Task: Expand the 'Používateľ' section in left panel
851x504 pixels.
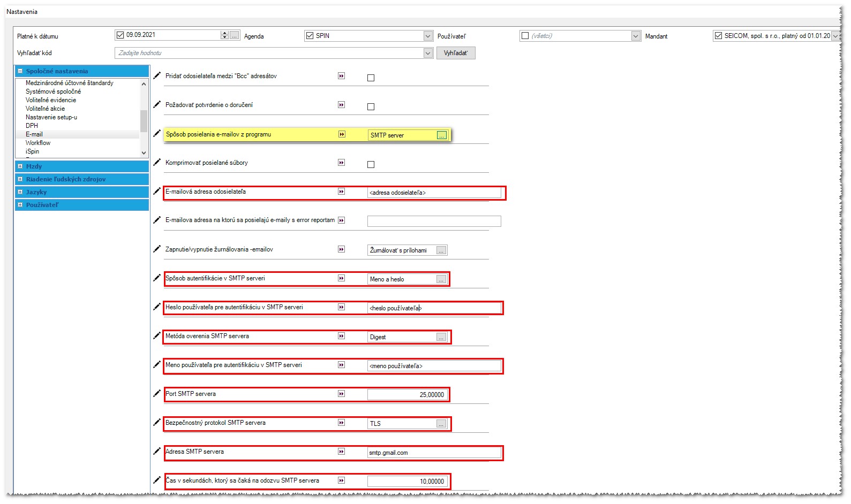Action: pyautogui.click(x=20, y=204)
